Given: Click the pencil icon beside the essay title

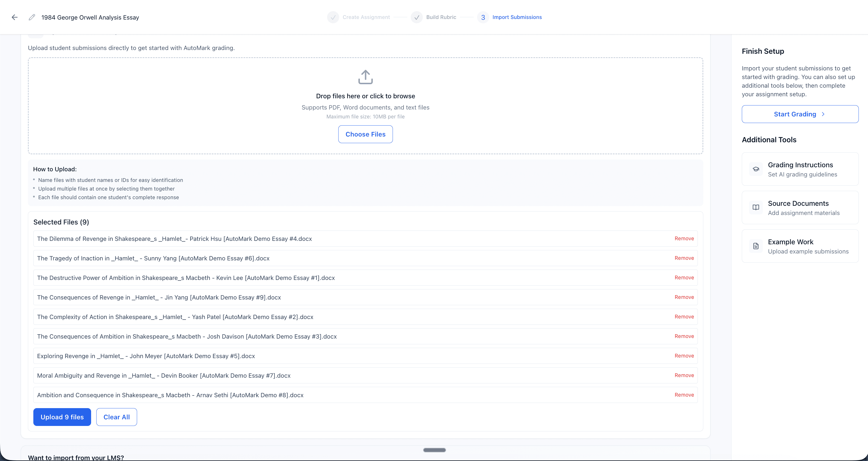Looking at the screenshot, I should pos(31,17).
